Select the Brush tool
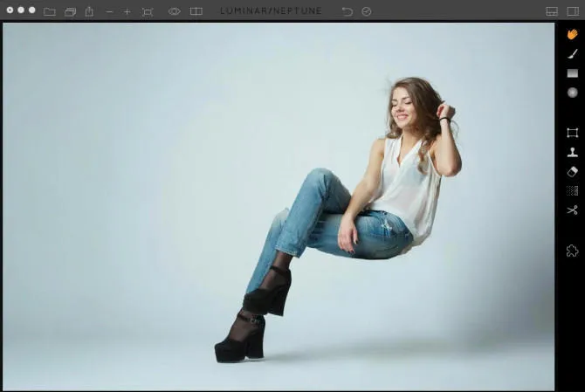This screenshot has height=392, width=585. point(572,53)
